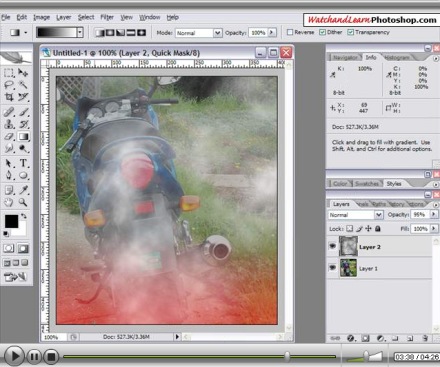Select the Zoom magnifier tool
The width and height of the screenshot is (440, 367).
23,202
